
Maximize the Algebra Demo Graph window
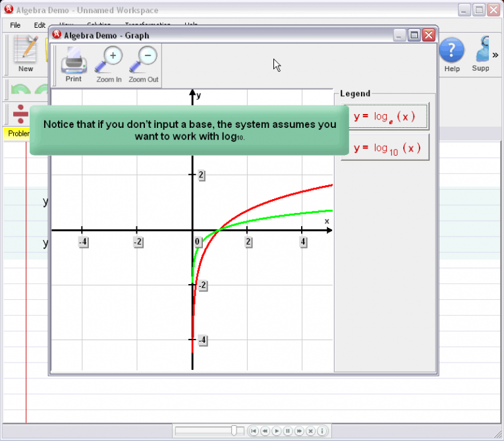coord(414,35)
